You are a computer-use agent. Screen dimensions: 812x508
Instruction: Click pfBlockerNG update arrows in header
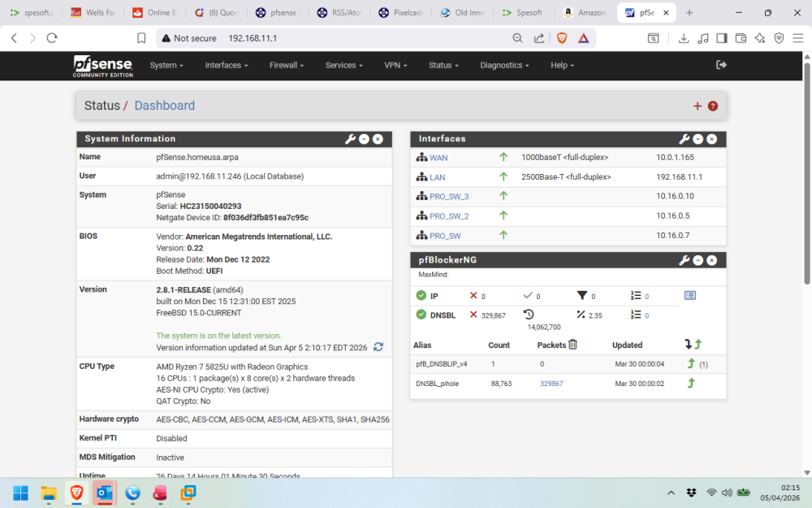[693, 344]
